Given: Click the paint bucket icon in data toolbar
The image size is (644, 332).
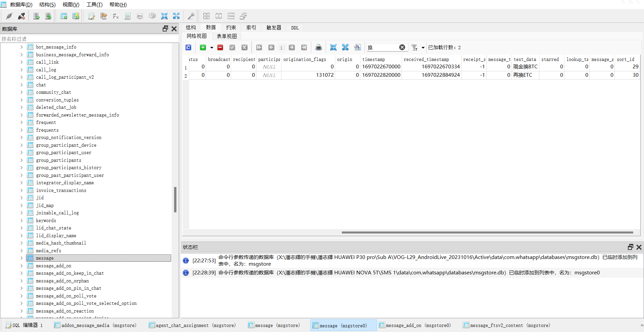Looking at the screenshot, I should (358, 48).
